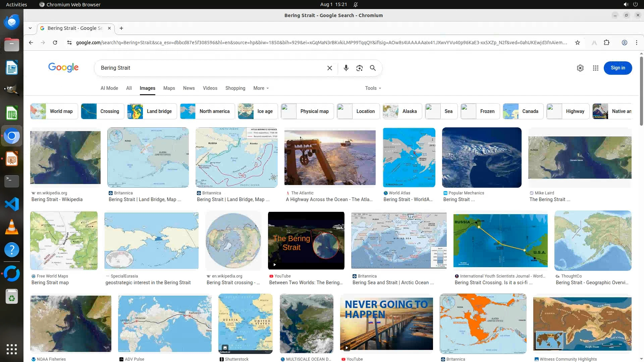Open Bering Strait Wikipedia image result

(65, 158)
